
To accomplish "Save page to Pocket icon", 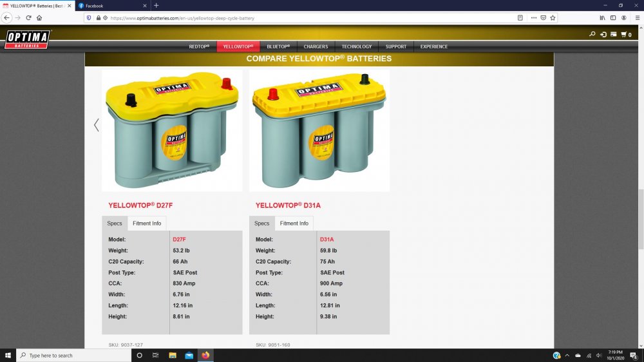I will 543,18.
